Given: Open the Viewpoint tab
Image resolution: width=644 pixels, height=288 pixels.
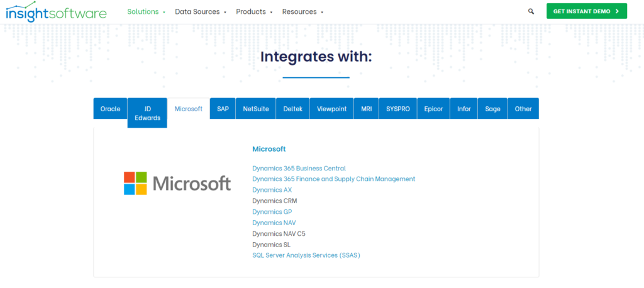Looking at the screenshot, I should click(331, 109).
